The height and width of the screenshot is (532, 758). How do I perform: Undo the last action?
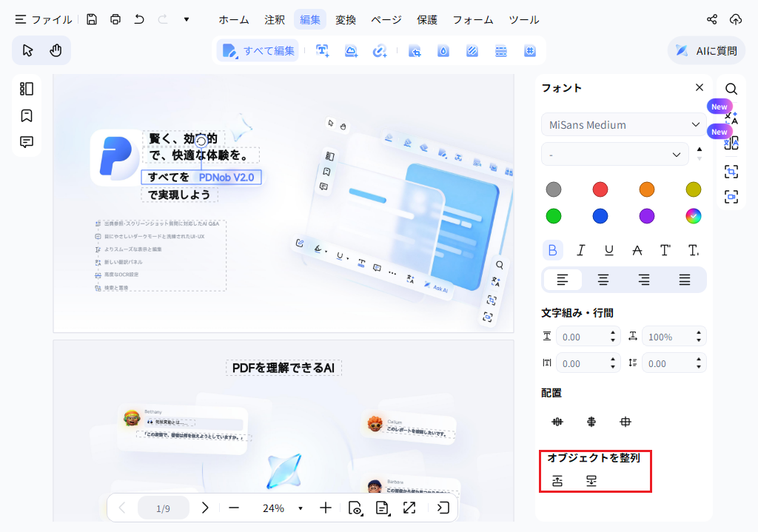pyautogui.click(x=139, y=19)
